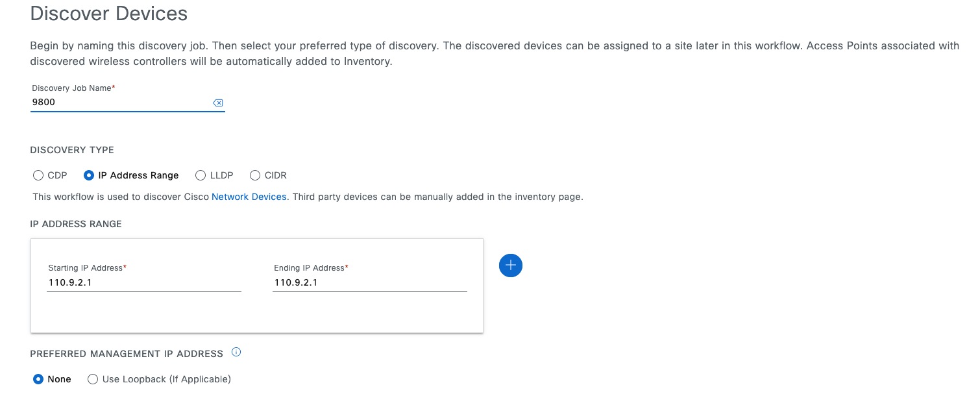This screenshot has width=980, height=420.
Task: Select the IP Address Range option
Action: [x=89, y=175]
